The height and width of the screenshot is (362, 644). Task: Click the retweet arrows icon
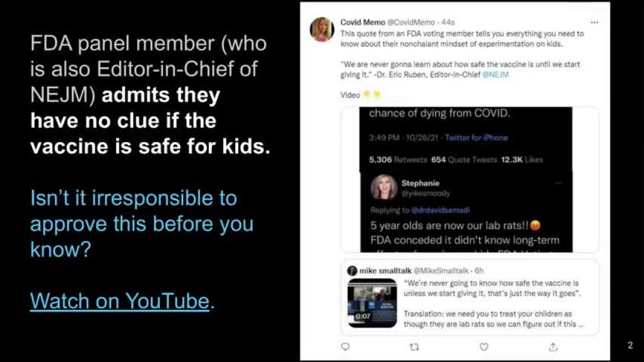414,347
